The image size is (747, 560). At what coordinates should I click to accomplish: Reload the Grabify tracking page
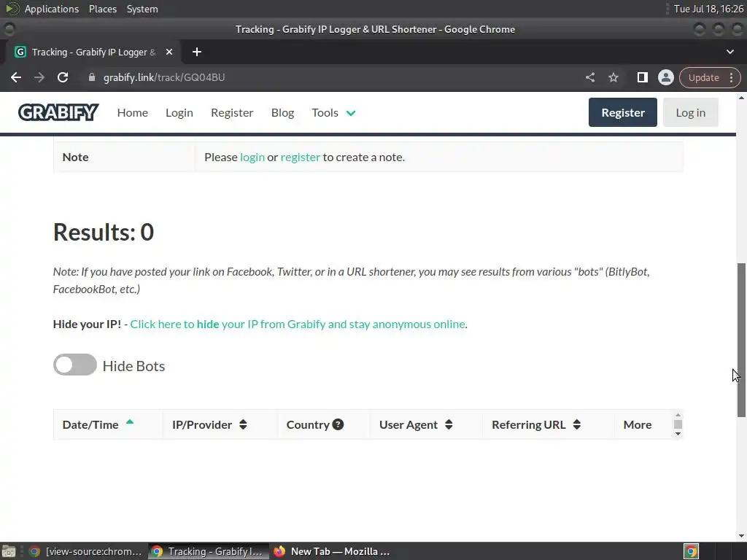[x=63, y=77]
